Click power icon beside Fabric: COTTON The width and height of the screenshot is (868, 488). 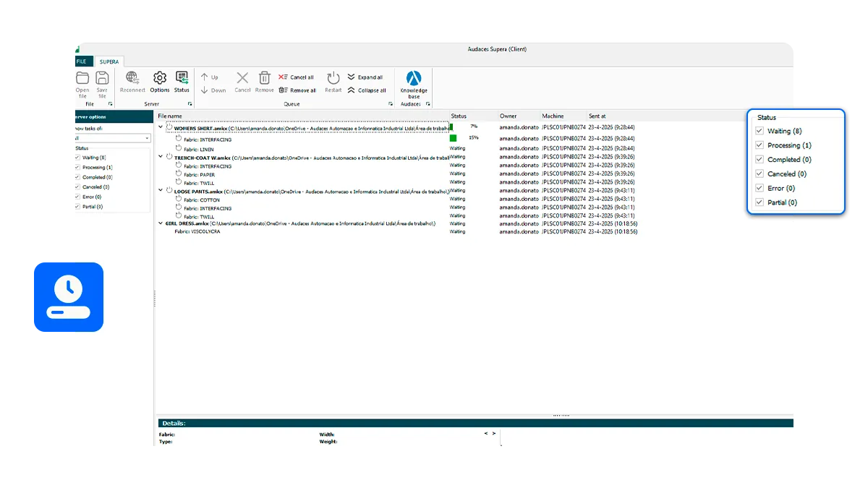click(x=179, y=199)
